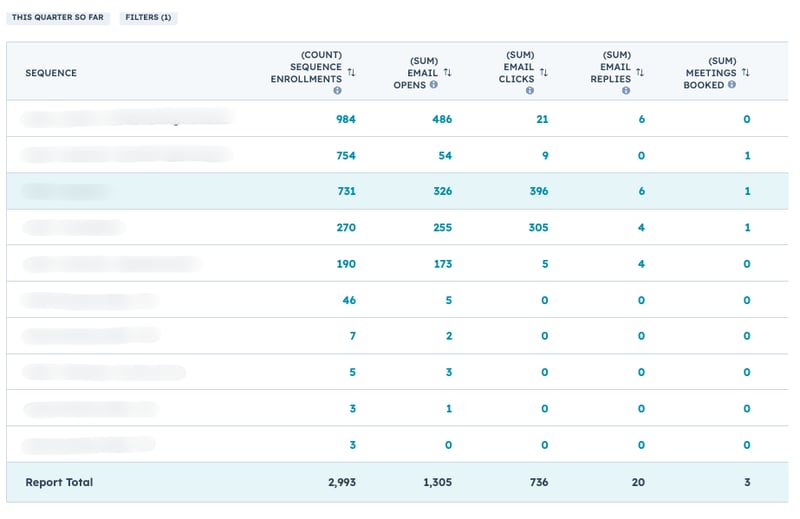Image resolution: width=800 pixels, height=519 pixels.
Task: Open meetings booked value in the 270 row
Action: [x=747, y=228]
